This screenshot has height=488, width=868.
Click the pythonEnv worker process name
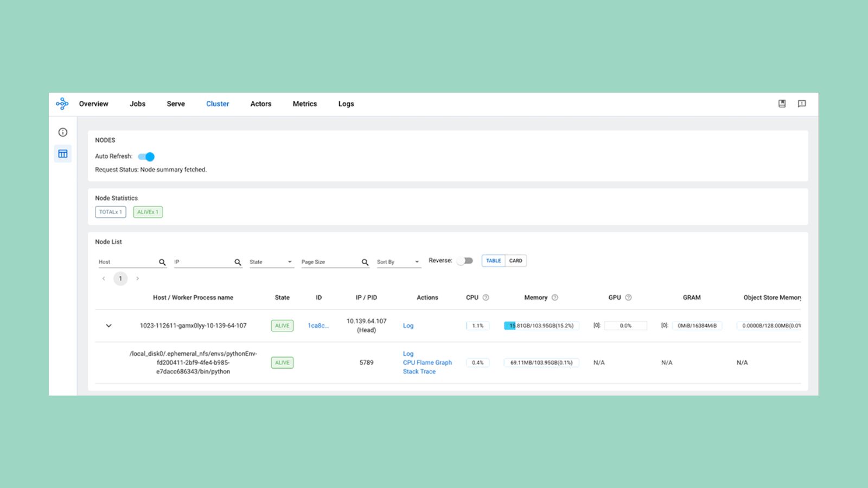pos(193,363)
